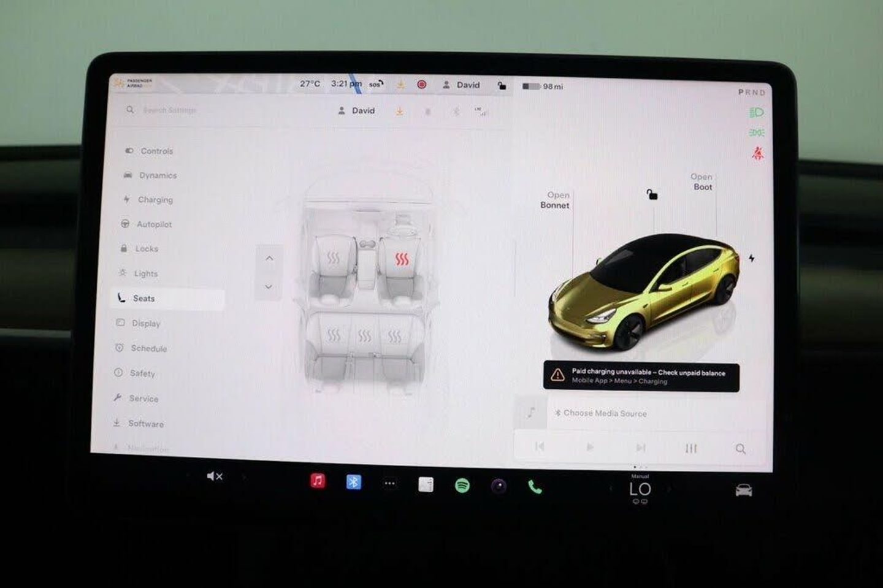Viewport: 883px width, 588px height.
Task: Open the Locks settings menu
Action: coord(139,249)
